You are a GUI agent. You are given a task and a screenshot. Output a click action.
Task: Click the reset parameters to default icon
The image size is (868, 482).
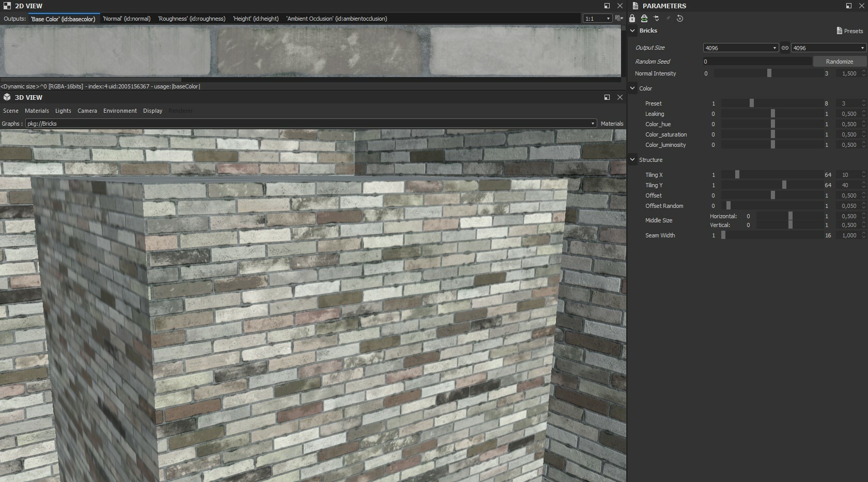679,19
